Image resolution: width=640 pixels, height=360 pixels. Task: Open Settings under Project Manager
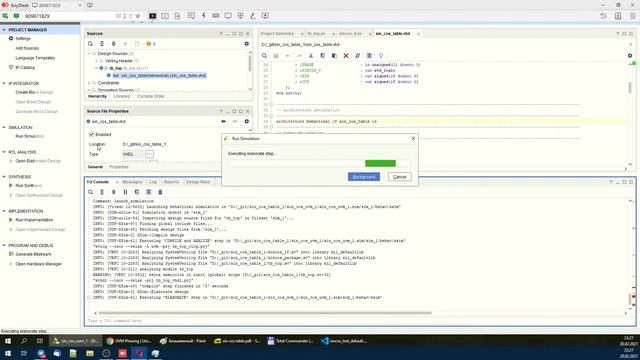click(23, 38)
